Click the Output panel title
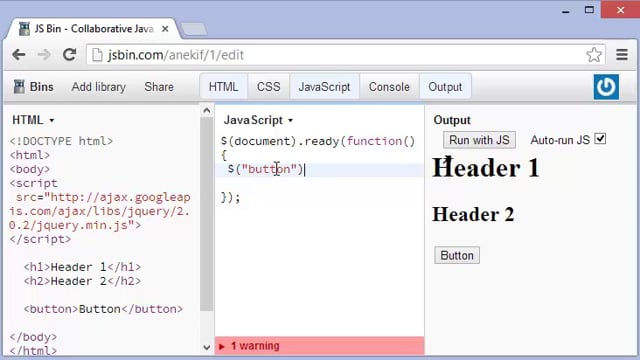 (x=452, y=120)
